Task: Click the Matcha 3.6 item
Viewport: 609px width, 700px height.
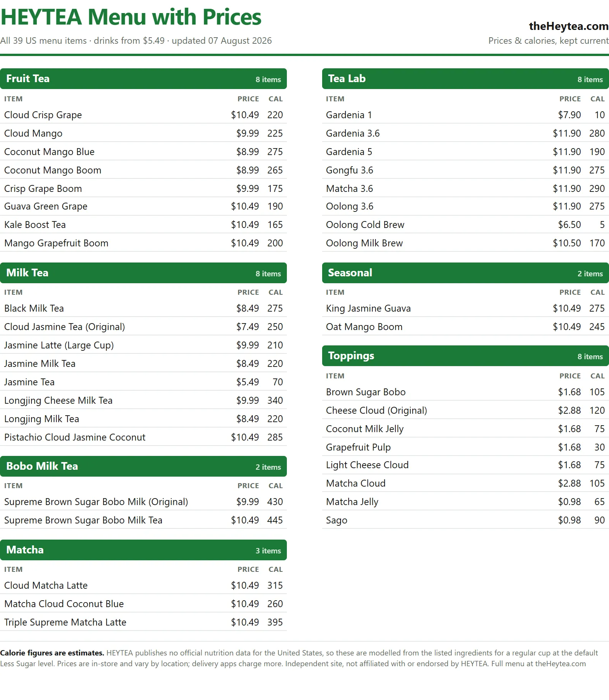Action: [x=465, y=188]
